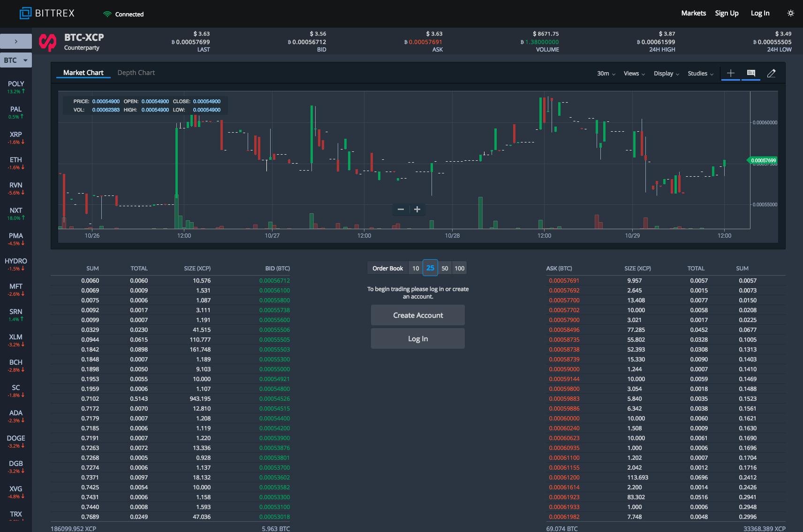803x532 pixels.
Task: Select RVN market in sidebar
Action: 16,188
